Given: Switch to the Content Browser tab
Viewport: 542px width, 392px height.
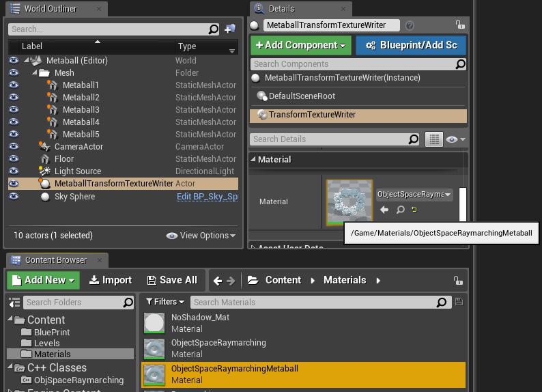Looking at the screenshot, I should (56, 260).
